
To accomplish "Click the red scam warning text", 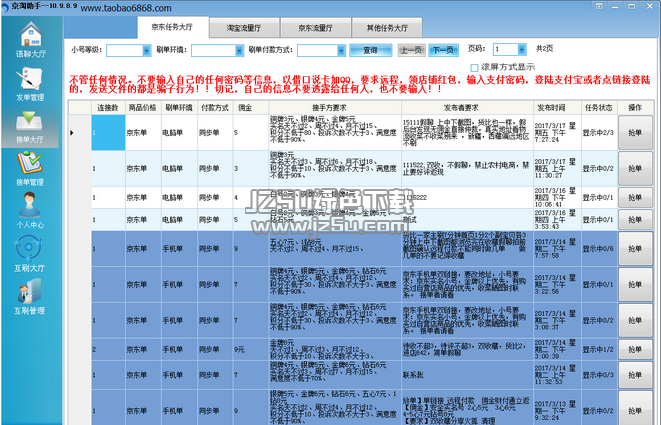I will point(360,85).
